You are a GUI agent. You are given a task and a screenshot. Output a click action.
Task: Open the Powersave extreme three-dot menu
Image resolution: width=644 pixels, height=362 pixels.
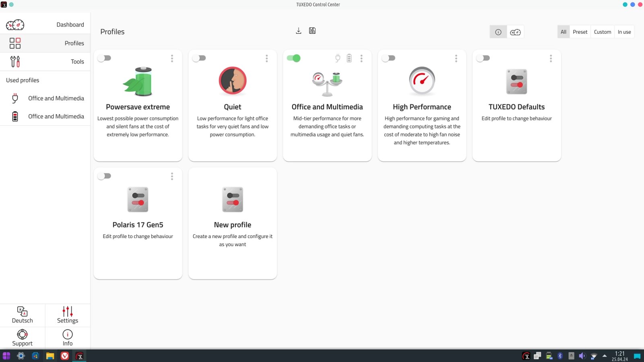pos(172,59)
